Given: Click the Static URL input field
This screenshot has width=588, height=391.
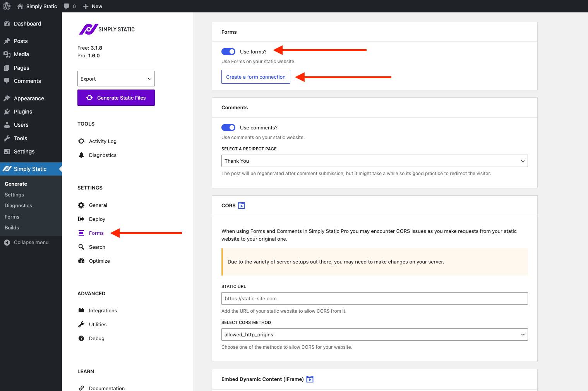Looking at the screenshot, I should click(x=374, y=298).
